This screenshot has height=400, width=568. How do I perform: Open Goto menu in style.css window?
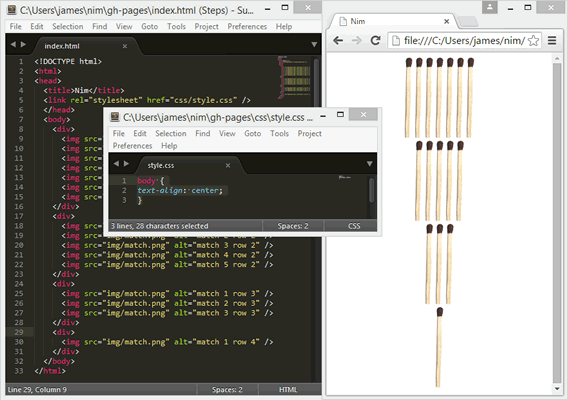pyautogui.click(x=252, y=133)
